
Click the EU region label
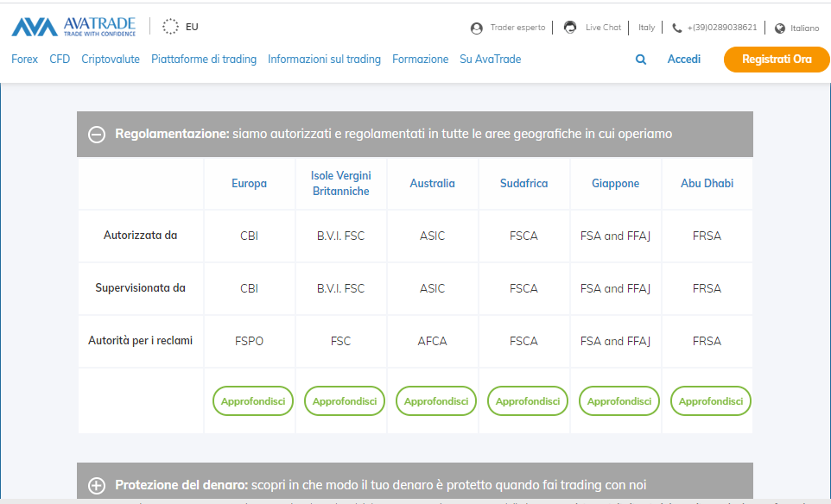tap(192, 27)
